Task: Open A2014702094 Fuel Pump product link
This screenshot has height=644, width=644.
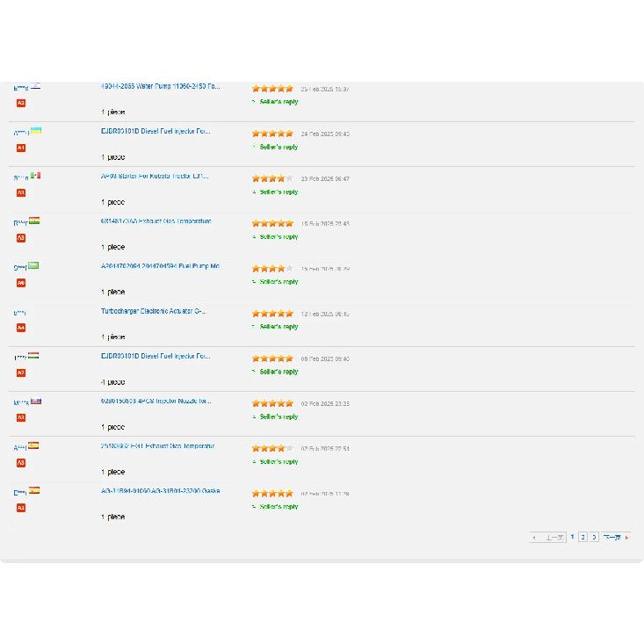Action: [160, 265]
